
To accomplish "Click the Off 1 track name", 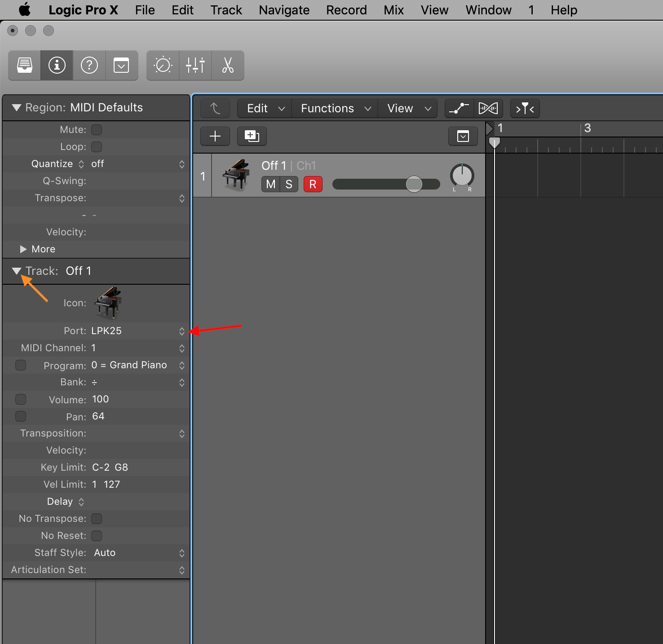I will tap(274, 166).
